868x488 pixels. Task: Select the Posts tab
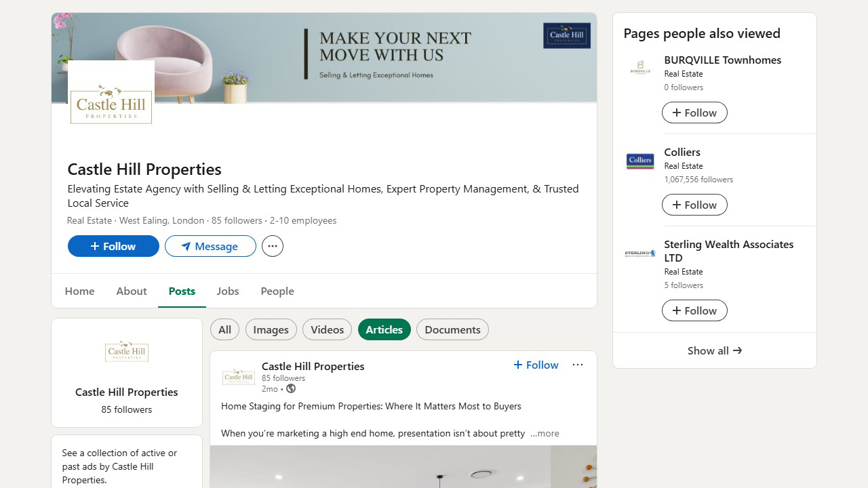tap(182, 291)
